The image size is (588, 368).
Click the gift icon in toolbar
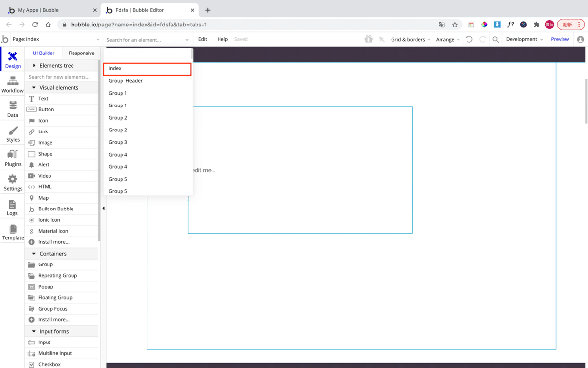pyautogui.click(x=368, y=39)
